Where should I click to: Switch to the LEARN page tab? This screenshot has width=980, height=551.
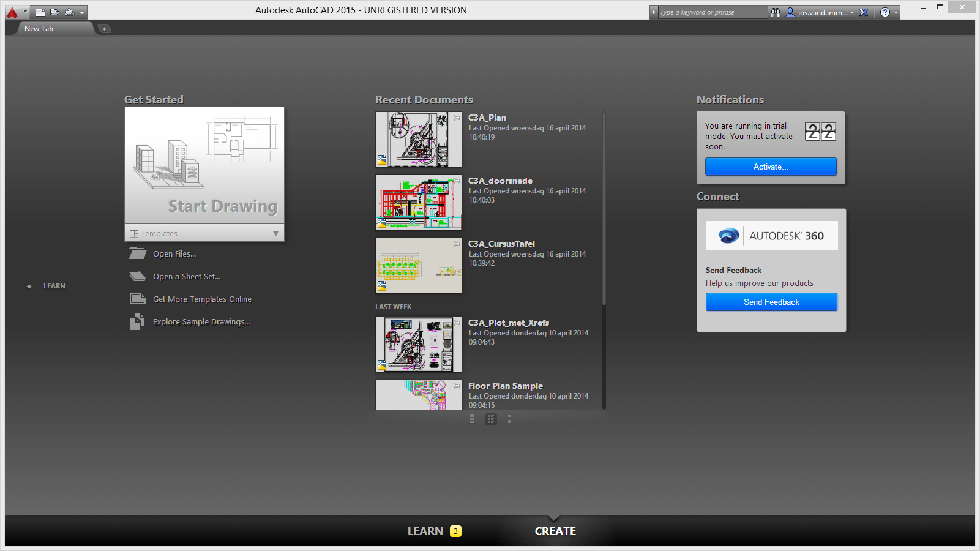[425, 531]
